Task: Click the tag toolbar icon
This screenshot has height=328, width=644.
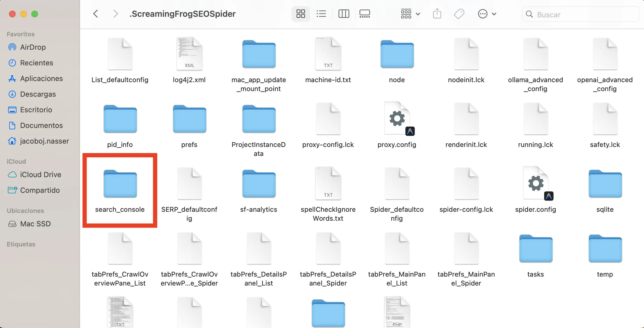Action: tap(459, 14)
